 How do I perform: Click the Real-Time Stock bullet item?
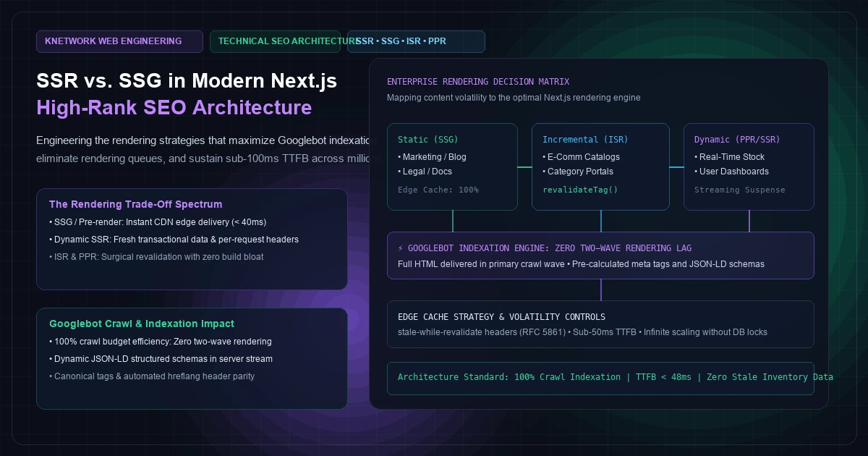pos(729,157)
